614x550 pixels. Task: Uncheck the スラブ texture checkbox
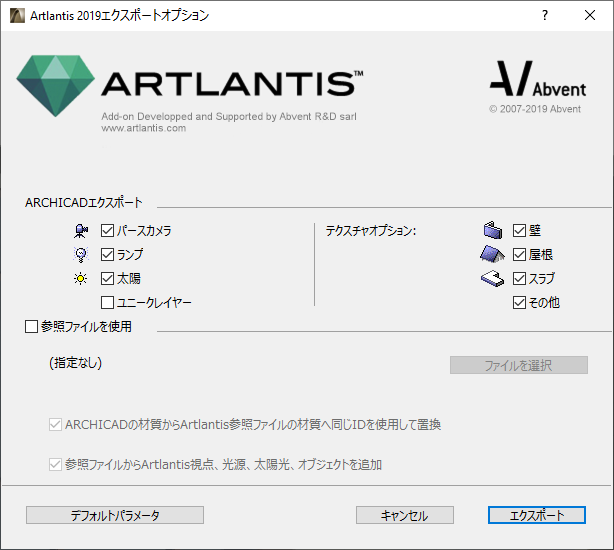pos(519,278)
